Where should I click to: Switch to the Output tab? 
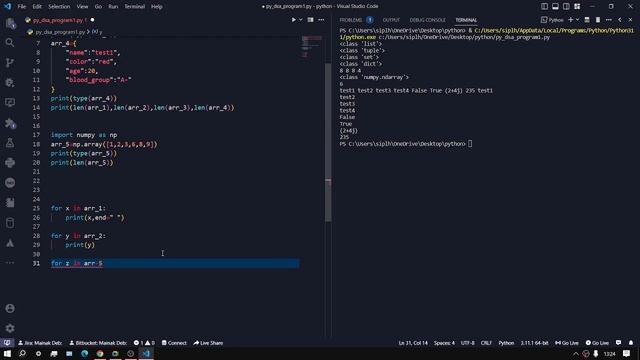point(391,20)
